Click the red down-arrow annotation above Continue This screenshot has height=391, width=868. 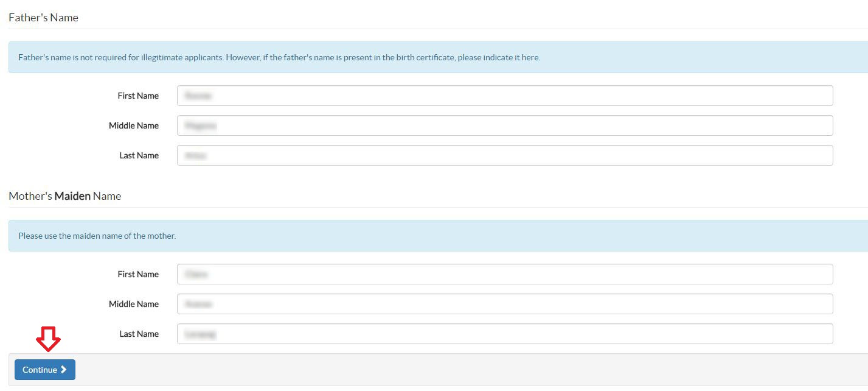(x=48, y=339)
